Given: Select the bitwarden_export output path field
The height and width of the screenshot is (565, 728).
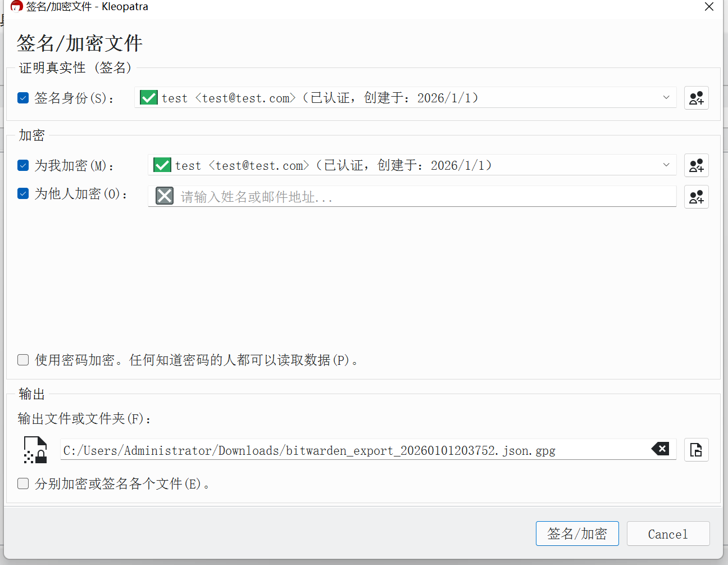Looking at the screenshot, I should coord(337,450).
